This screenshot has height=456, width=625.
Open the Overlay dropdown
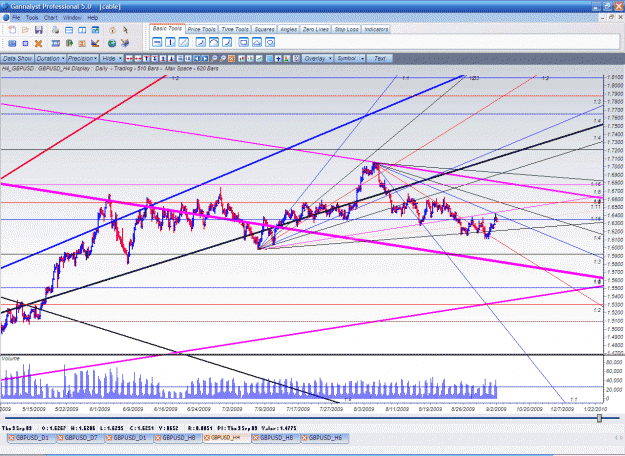(x=317, y=59)
